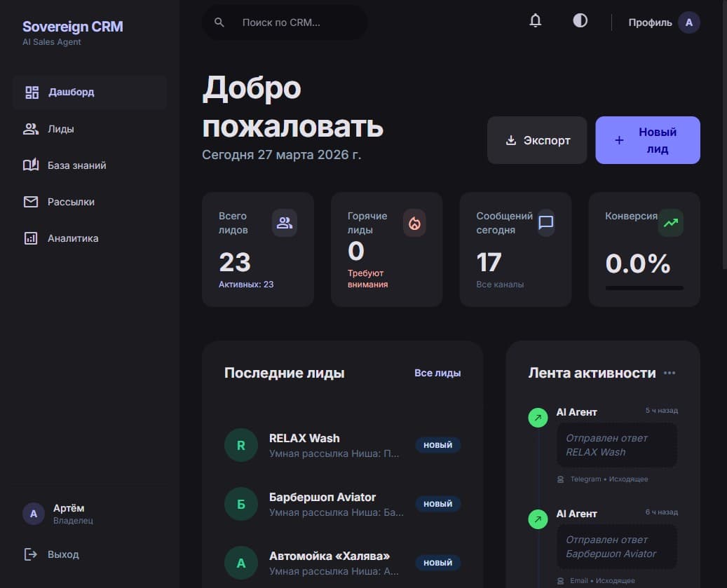Open База знаний page
The width and height of the screenshot is (727, 588).
pyautogui.click(x=90, y=165)
